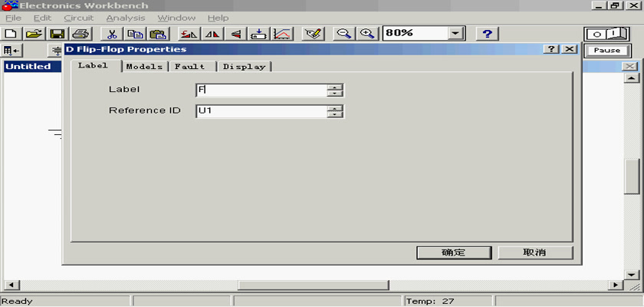The height and width of the screenshot is (307, 644).
Task: Click inside the Reference ID field
Action: [x=261, y=111]
